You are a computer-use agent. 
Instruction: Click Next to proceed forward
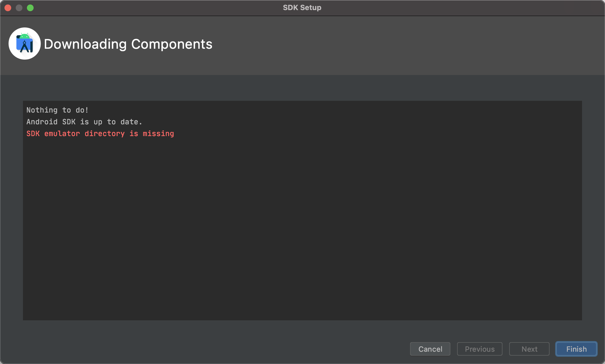pos(529,349)
